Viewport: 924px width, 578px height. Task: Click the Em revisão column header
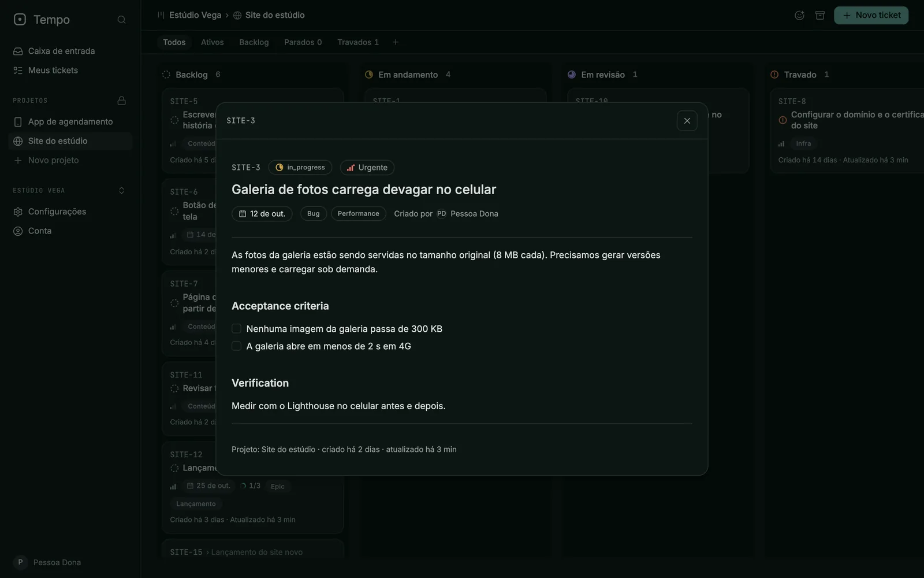pyautogui.click(x=603, y=75)
